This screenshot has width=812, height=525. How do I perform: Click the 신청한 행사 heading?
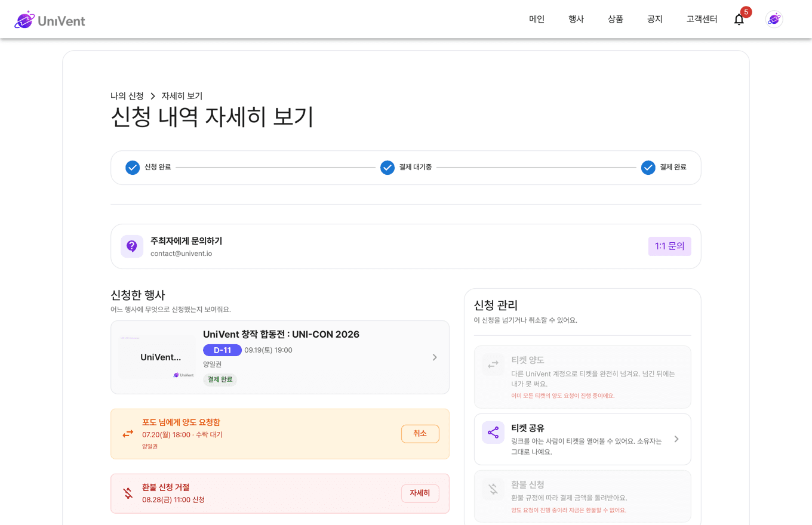click(138, 295)
